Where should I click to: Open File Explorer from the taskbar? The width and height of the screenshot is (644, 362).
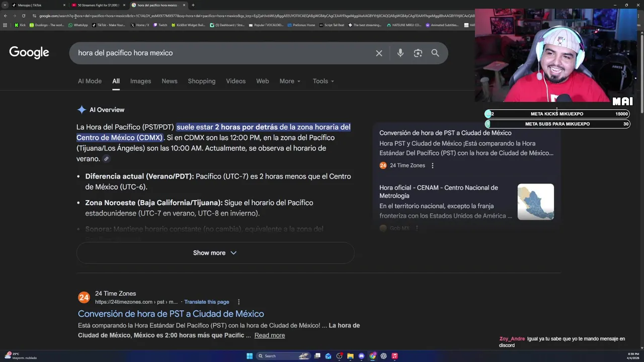point(350,356)
